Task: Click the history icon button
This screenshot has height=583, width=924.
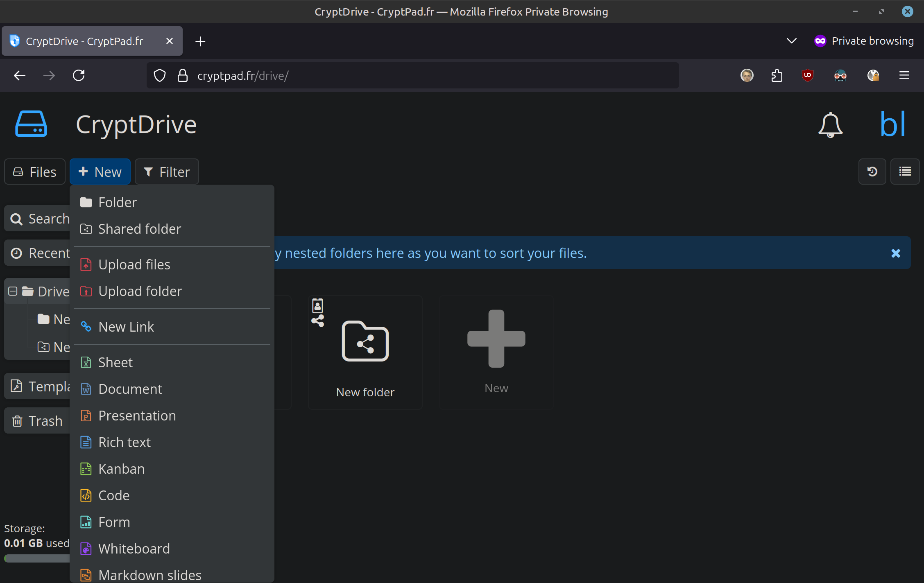Action: (x=872, y=172)
